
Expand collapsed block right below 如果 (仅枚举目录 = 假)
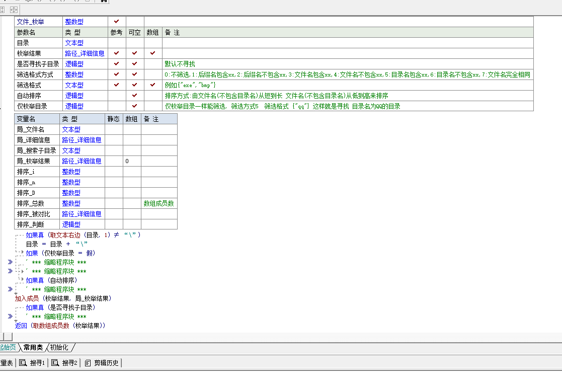[x=10, y=262]
